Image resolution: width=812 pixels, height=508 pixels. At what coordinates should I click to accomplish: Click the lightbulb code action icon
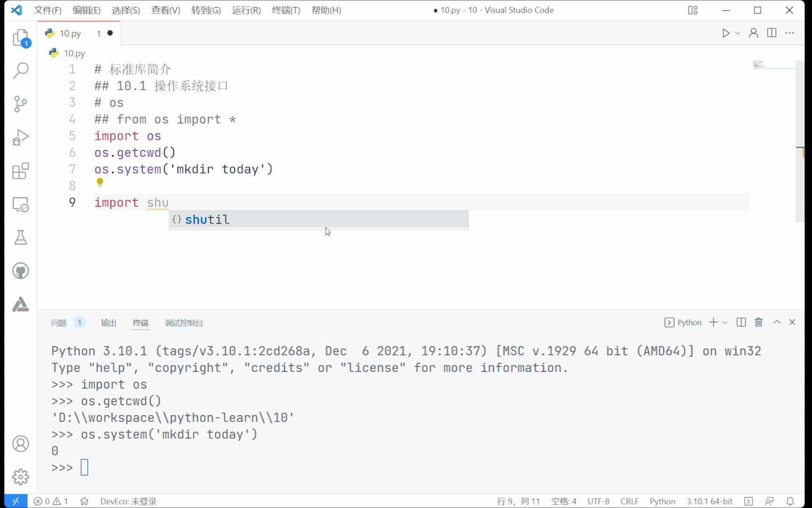100,182
